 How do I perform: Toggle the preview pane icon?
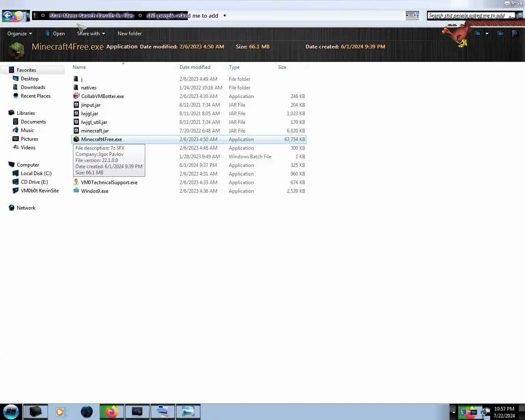click(x=500, y=34)
